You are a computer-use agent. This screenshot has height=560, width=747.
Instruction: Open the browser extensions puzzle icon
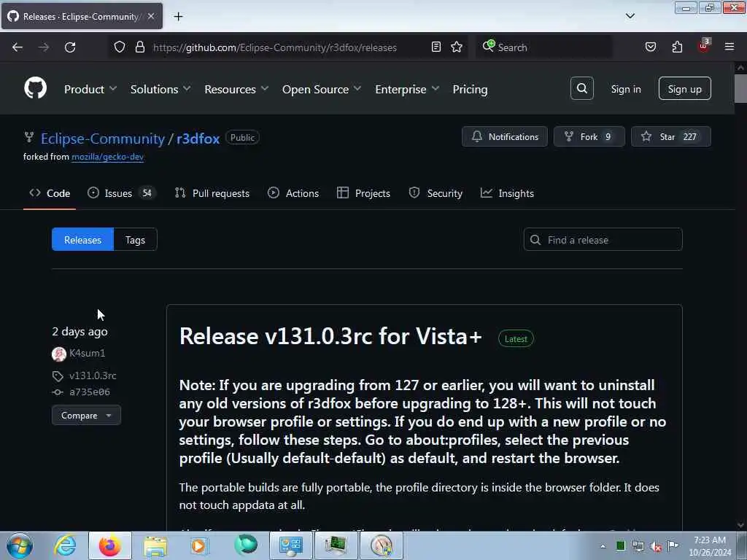click(677, 47)
